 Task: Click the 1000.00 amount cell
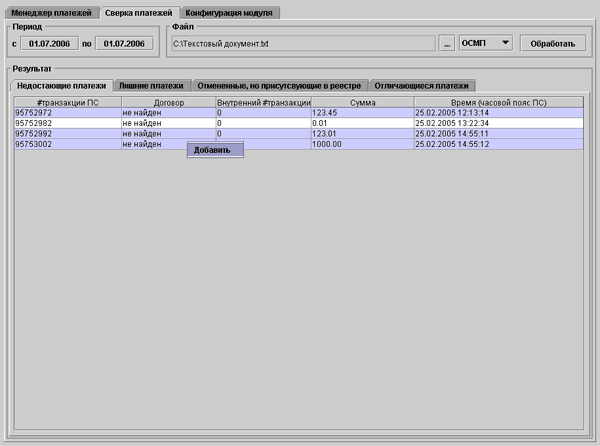click(x=363, y=144)
